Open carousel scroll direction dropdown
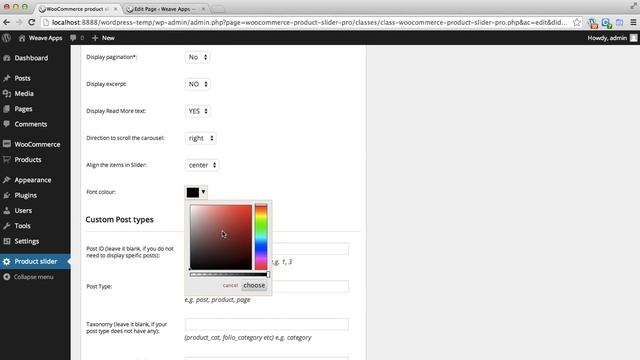This screenshot has width=640, height=360. coord(201,138)
